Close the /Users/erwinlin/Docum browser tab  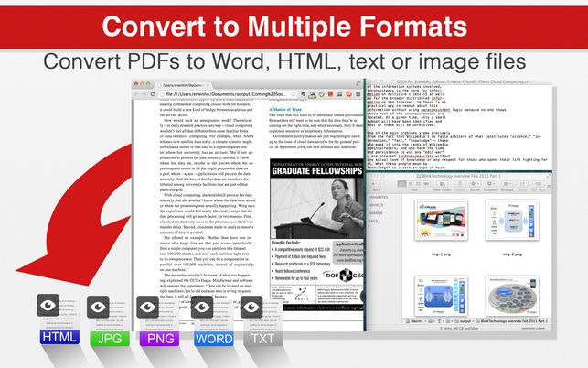click(x=208, y=85)
